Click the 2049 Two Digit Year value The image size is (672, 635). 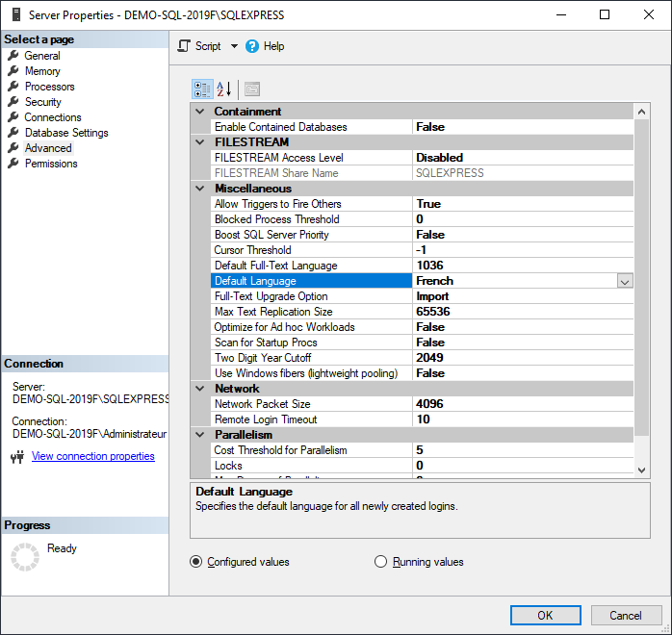point(523,358)
